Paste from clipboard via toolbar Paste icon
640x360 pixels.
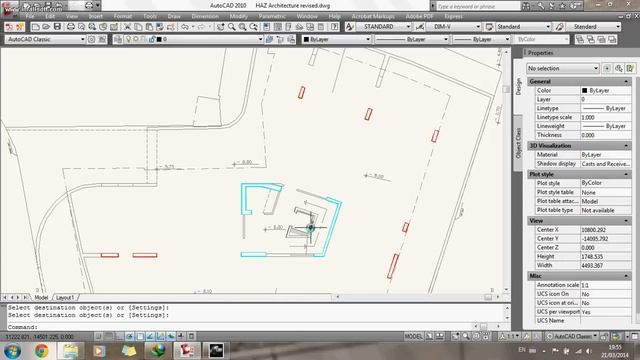click(149, 27)
